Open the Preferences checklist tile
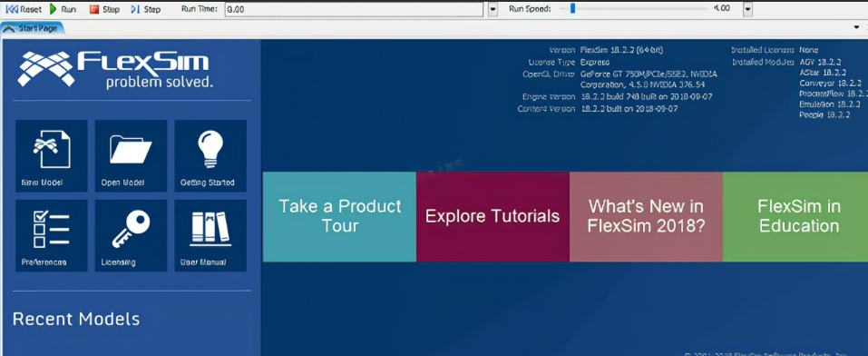The image size is (868, 356). tap(52, 236)
